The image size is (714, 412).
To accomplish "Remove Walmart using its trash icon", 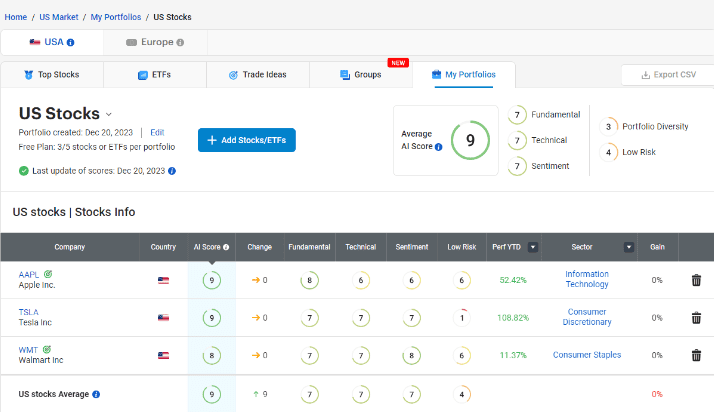I will coord(696,355).
